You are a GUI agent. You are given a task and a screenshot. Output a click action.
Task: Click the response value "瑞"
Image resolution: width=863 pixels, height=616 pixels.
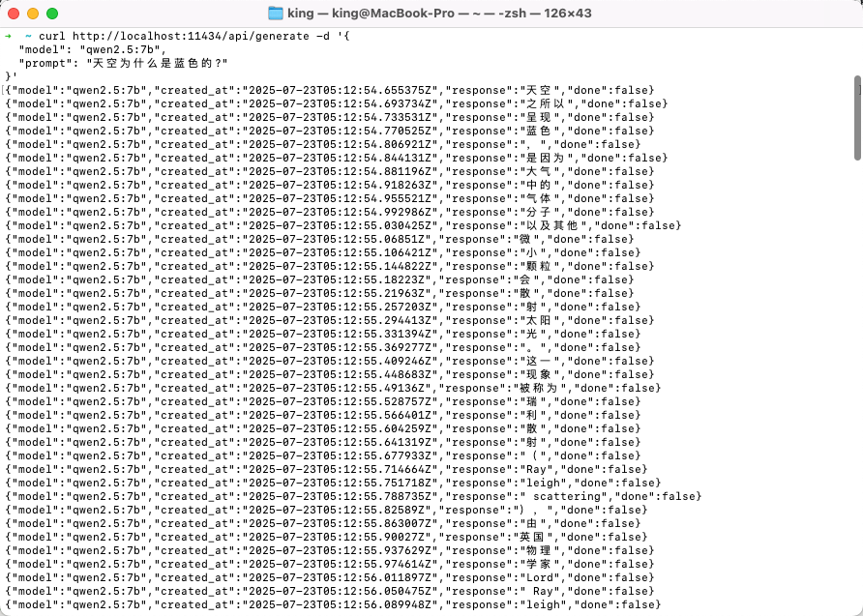(530, 401)
